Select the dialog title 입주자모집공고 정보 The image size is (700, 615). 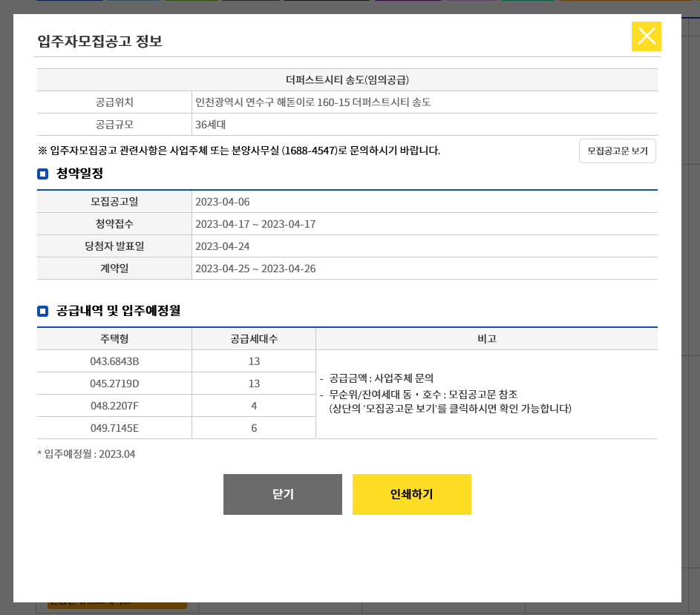pyautogui.click(x=99, y=41)
